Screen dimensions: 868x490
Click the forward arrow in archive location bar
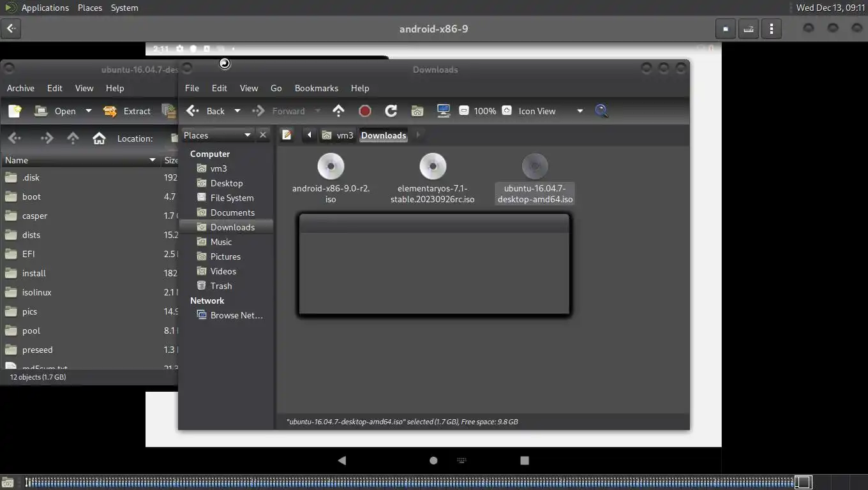coord(47,138)
